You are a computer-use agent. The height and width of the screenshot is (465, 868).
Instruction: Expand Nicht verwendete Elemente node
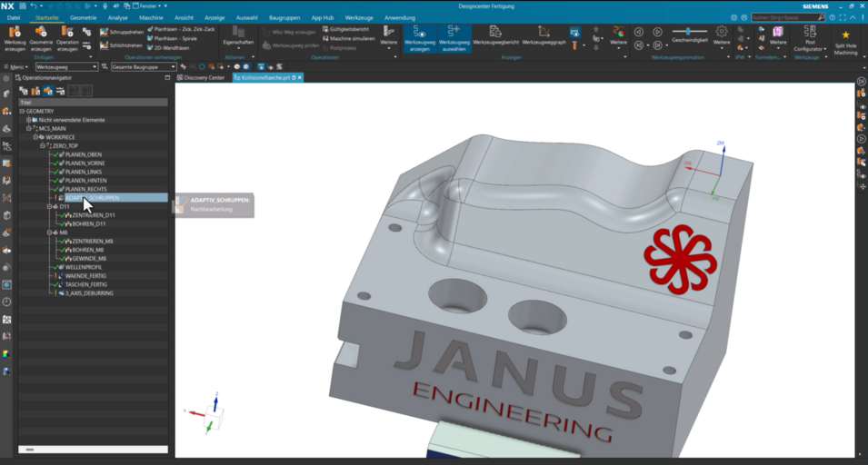click(x=29, y=120)
